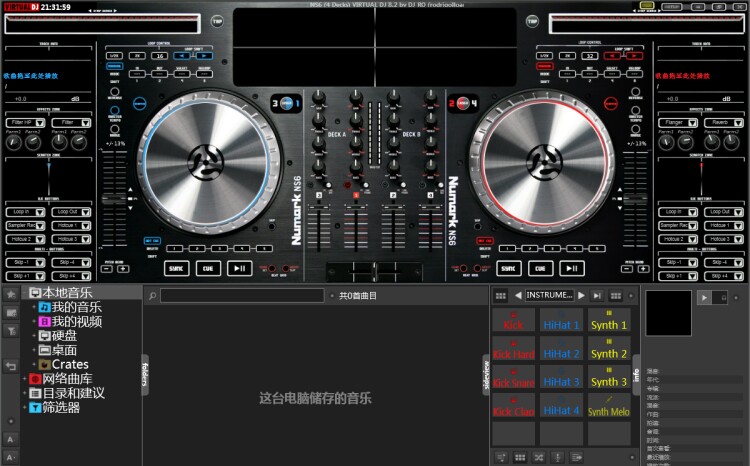Click left deck CUE button
The width and height of the screenshot is (750, 466).
tap(208, 268)
